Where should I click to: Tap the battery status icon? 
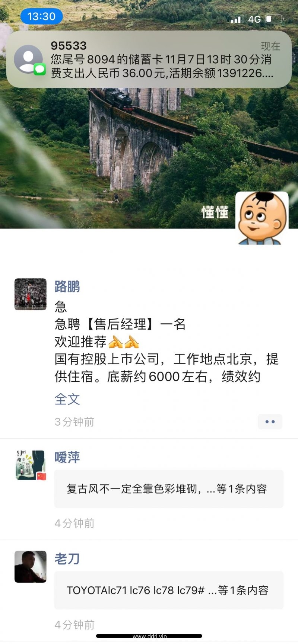point(274,19)
